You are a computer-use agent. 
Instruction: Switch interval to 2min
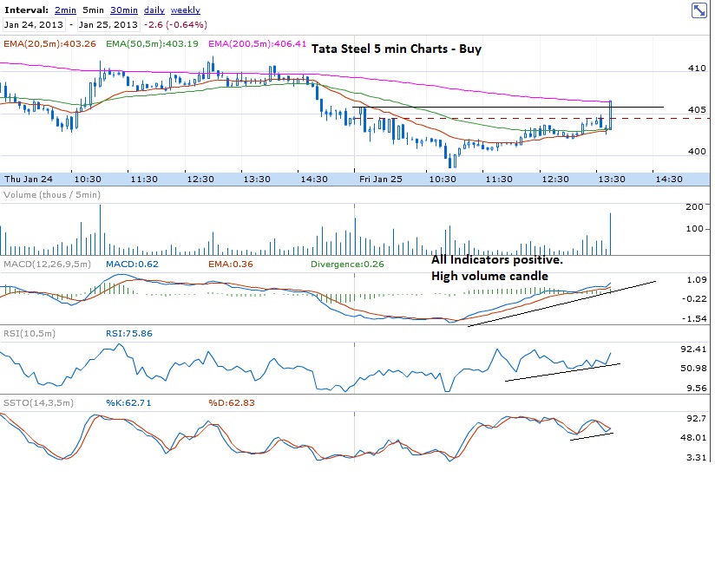(65, 10)
